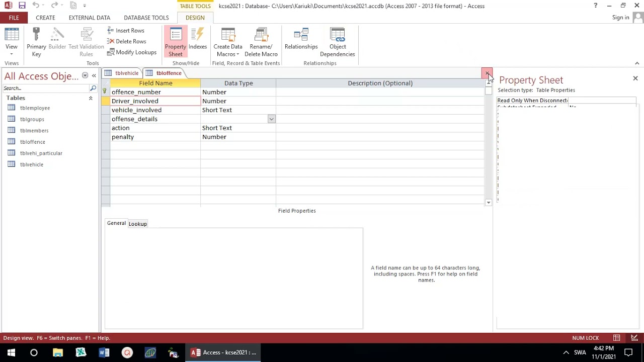644x362 pixels.
Task: Open Customize Quick Access Toolbar menu
Action: [x=85, y=6]
